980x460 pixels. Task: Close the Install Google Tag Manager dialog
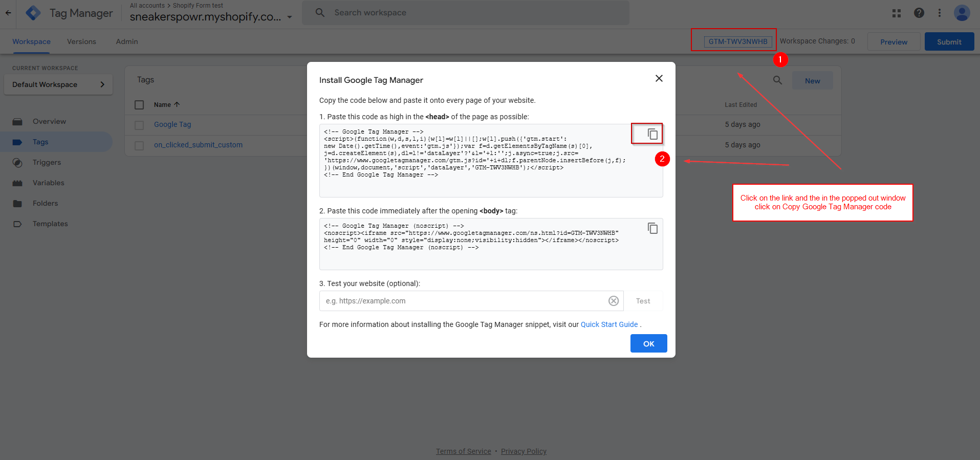click(x=659, y=78)
